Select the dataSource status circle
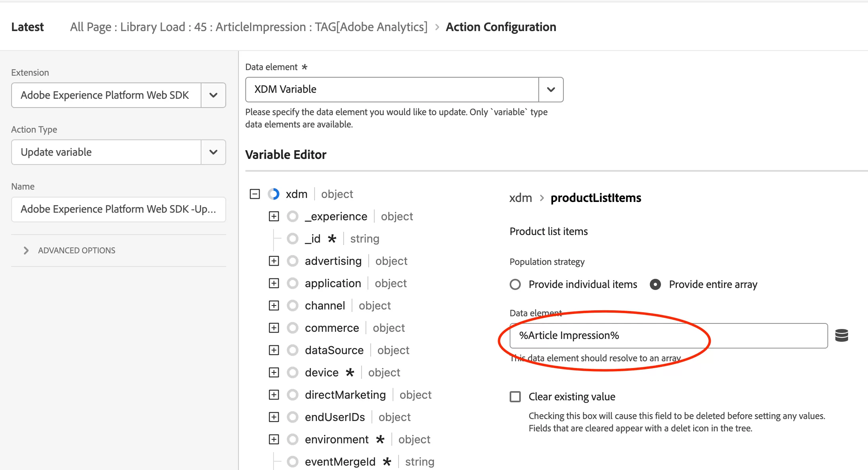Viewport: 868px width, 470px height. [293, 350]
